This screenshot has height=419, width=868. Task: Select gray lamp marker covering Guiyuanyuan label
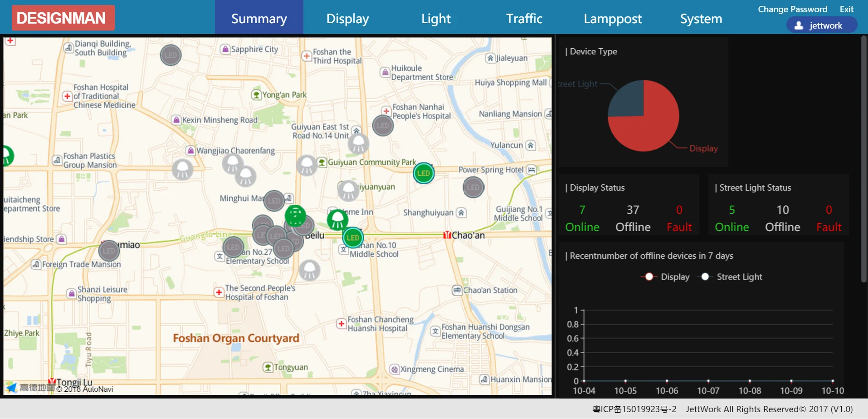(349, 191)
